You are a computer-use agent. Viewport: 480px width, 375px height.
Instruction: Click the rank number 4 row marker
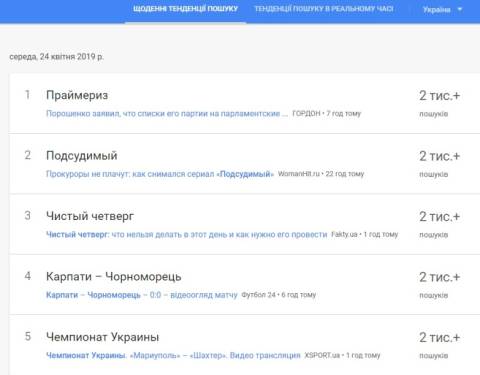pos(28,276)
